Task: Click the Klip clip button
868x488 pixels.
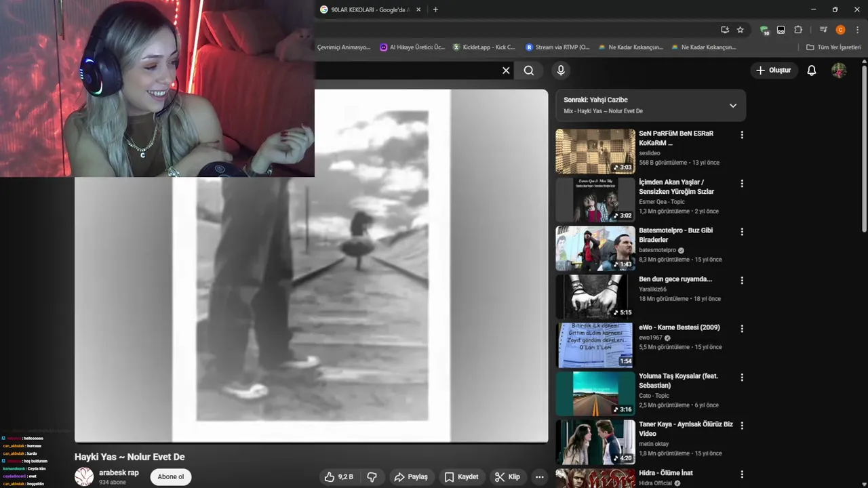Action: coord(507,477)
